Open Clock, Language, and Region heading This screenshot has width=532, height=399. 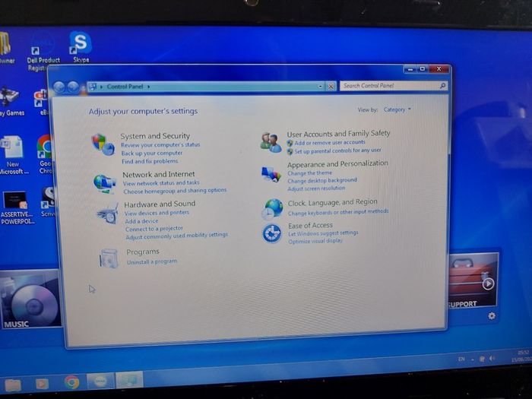coord(333,203)
